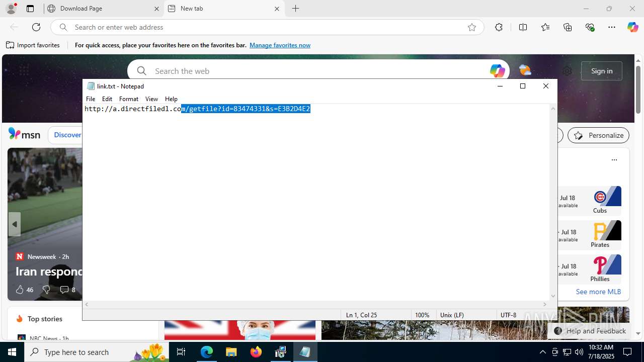This screenshot has width=644, height=362.
Task: Open Notepad View menu
Action: [151, 99]
